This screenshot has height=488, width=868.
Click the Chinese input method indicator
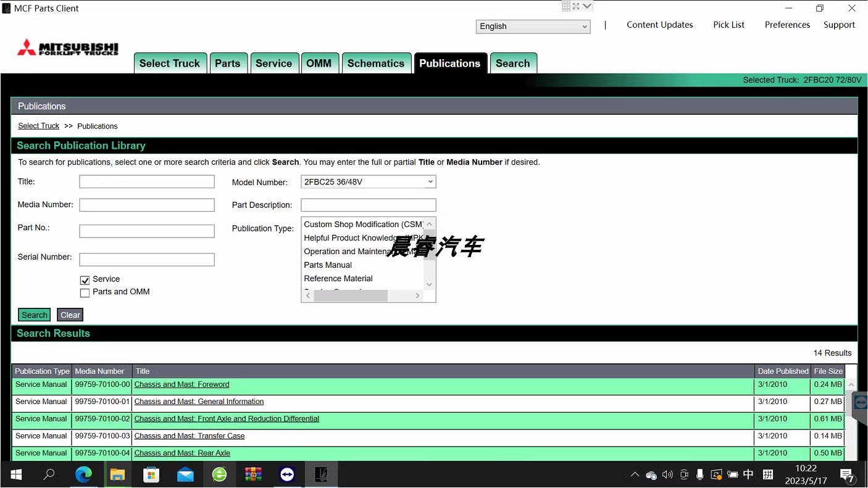[x=748, y=474]
